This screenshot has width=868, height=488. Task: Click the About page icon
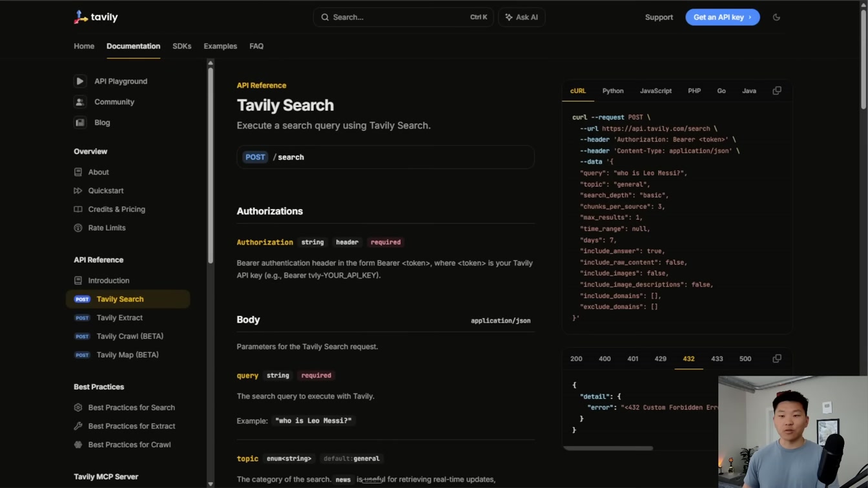pyautogui.click(x=78, y=172)
